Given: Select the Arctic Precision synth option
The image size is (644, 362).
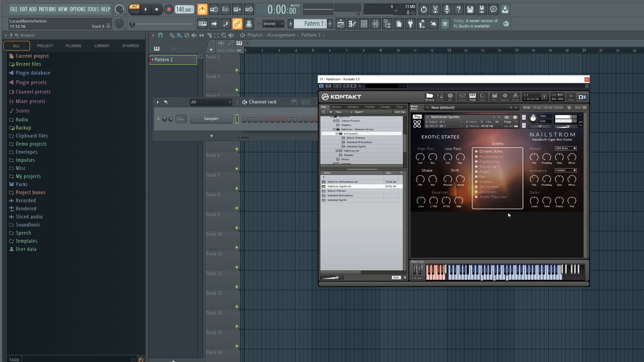Looking at the screenshot, I should point(493,197).
